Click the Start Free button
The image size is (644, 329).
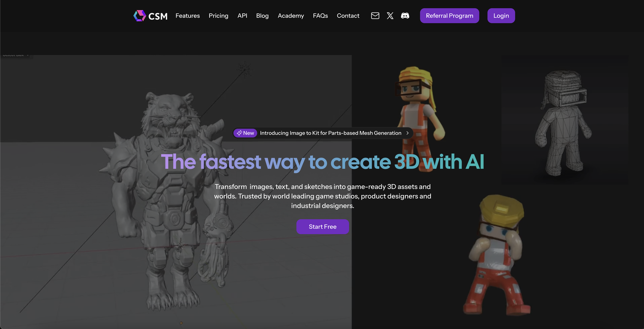coord(323,227)
